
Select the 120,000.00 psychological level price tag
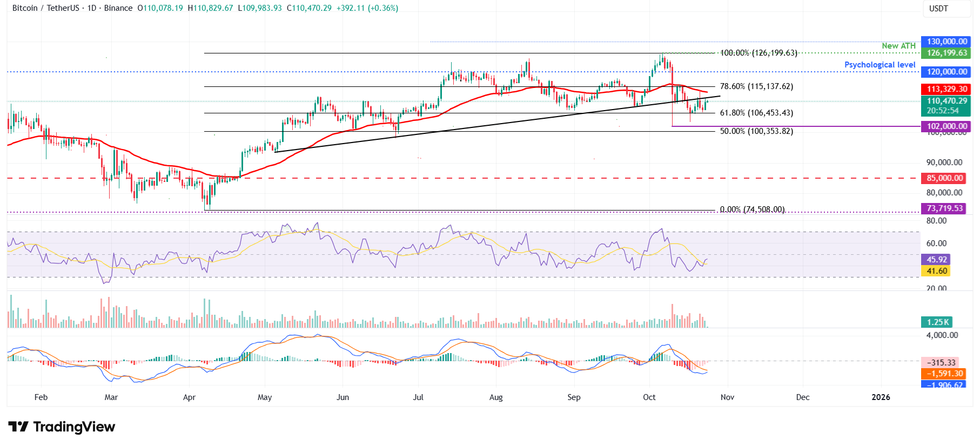pos(947,72)
